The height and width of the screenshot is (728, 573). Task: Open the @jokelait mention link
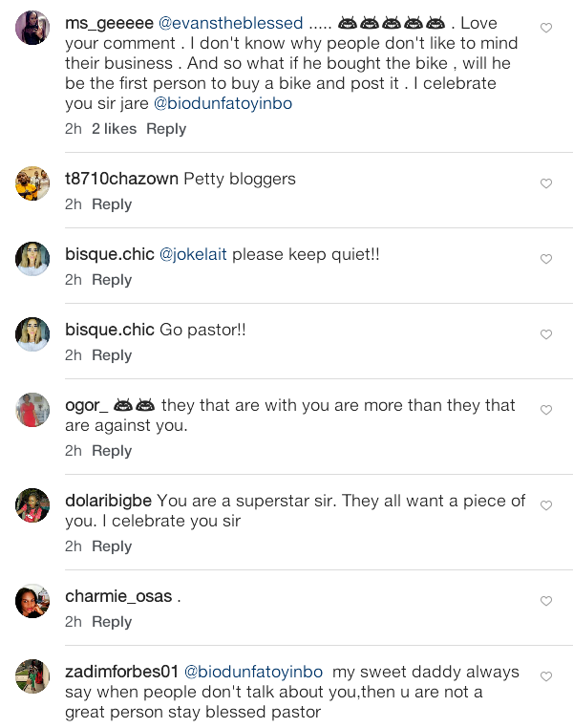(x=193, y=254)
